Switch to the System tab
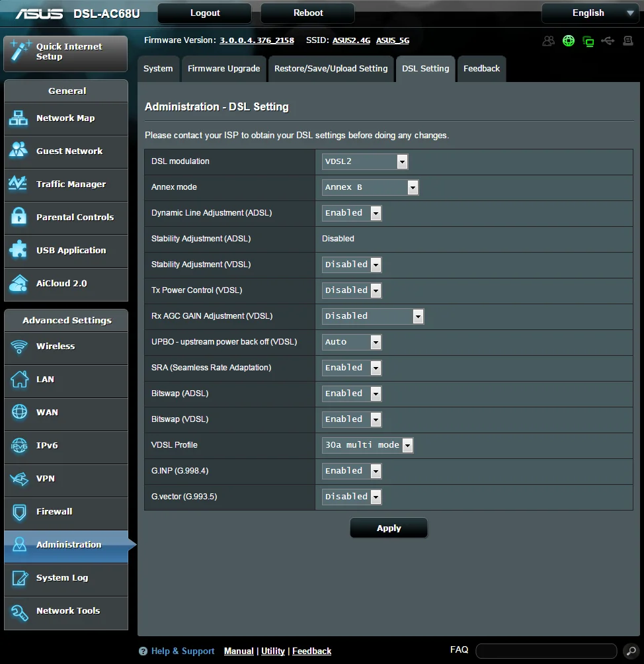 [158, 69]
